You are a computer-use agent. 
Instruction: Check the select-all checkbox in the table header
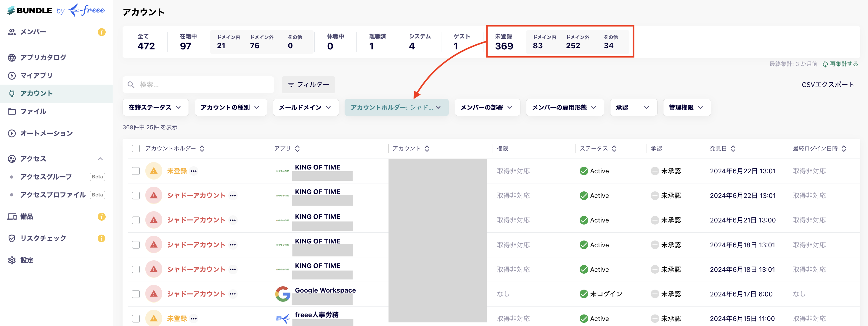[136, 148]
